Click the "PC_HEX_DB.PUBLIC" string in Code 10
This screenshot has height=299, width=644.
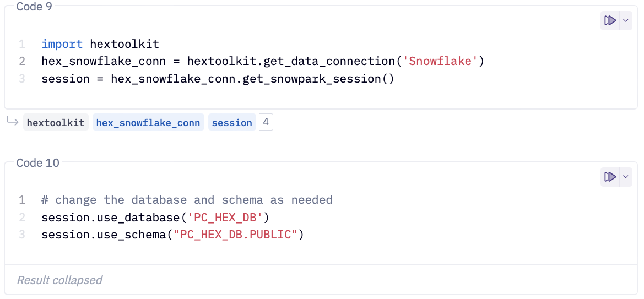pos(235,235)
